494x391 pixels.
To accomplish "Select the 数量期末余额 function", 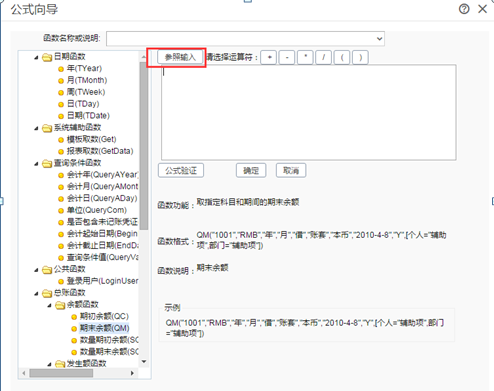I will coord(109,352).
